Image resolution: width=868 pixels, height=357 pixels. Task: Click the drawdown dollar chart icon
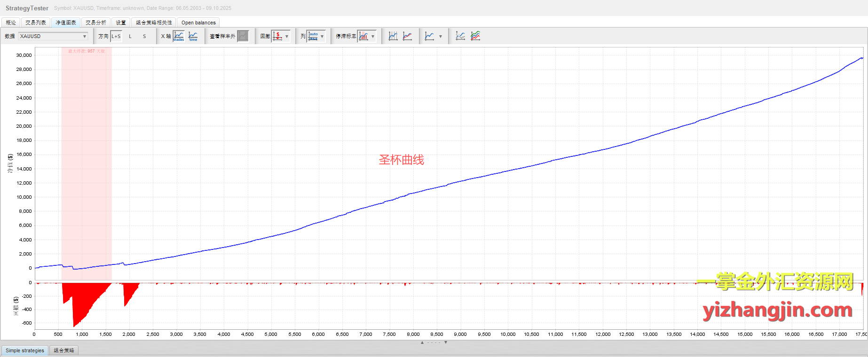(278, 36)
